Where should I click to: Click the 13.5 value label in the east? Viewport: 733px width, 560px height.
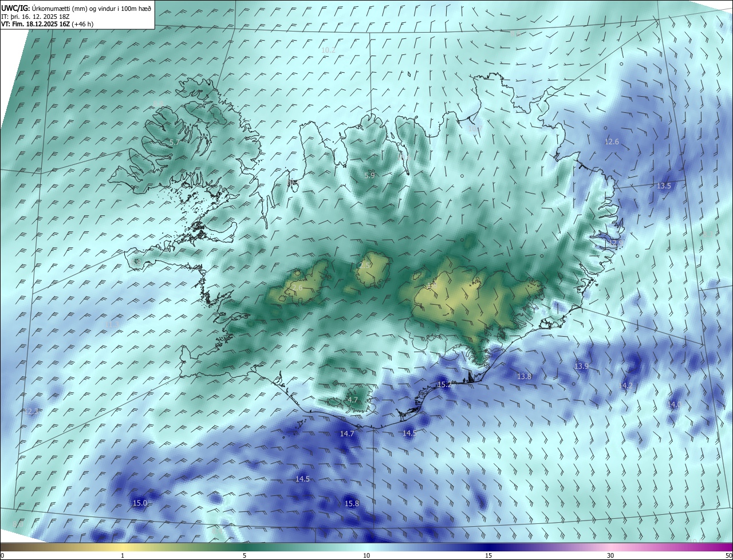[x=664, y=186]
